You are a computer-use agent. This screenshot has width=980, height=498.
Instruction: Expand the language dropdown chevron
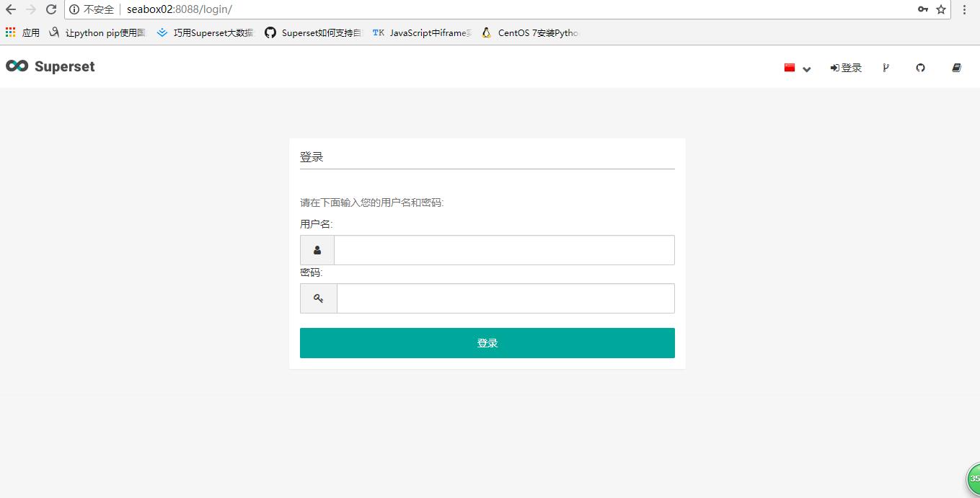pyautogui.click(x=807, y=69)
